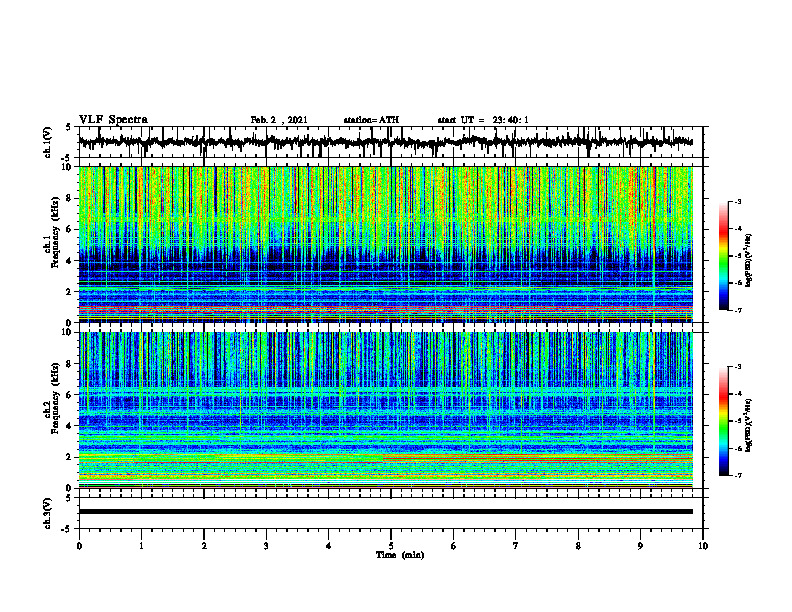Click the ch.2 "Frequency (kHz)" axis label
Screen dimensions: 792x612
[x=54, y=398]
